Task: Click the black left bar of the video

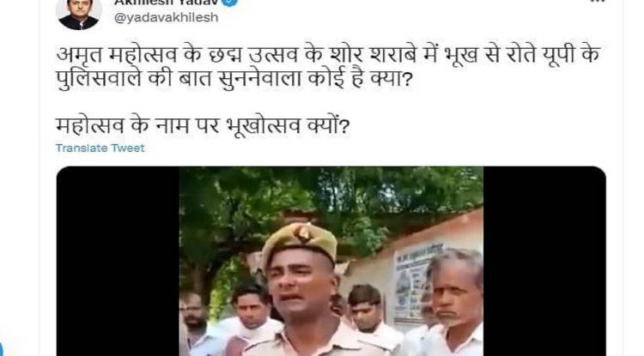Action: [118, 261]
